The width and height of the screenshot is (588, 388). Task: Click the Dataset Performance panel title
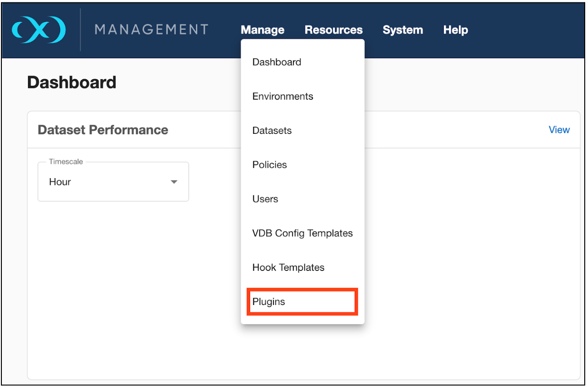(x=103, y=130)
